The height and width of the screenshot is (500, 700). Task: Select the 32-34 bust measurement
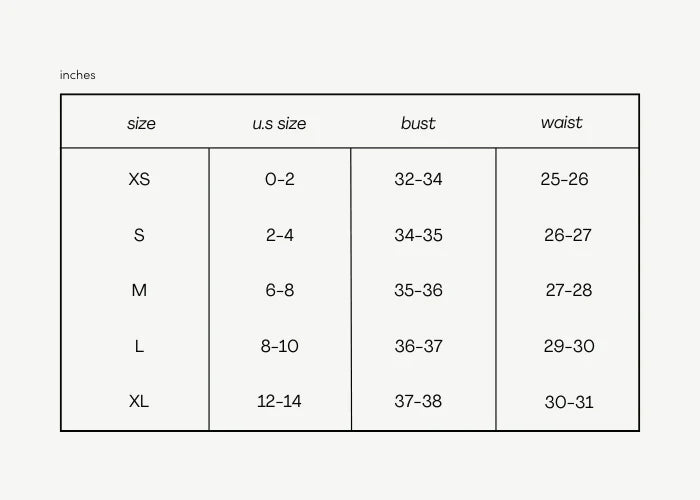418,180
